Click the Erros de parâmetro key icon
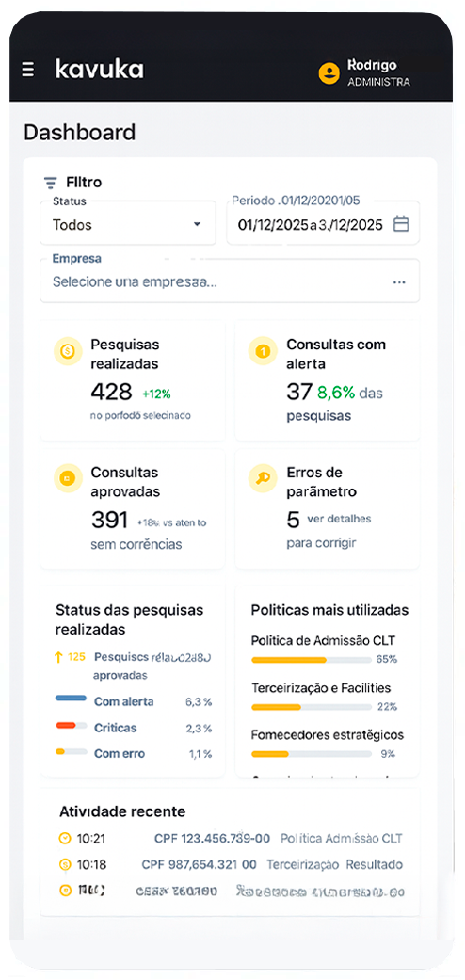 click(x=262, y=478)
